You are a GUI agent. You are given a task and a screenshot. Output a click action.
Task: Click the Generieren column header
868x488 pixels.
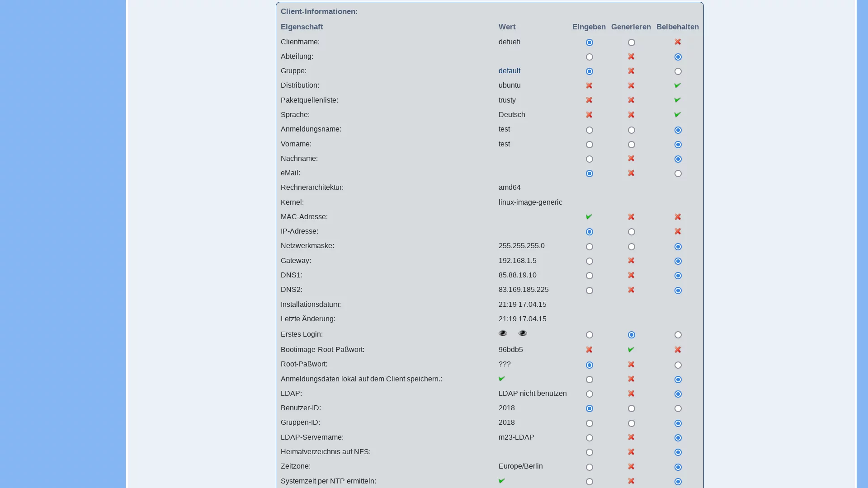[631, 27]
